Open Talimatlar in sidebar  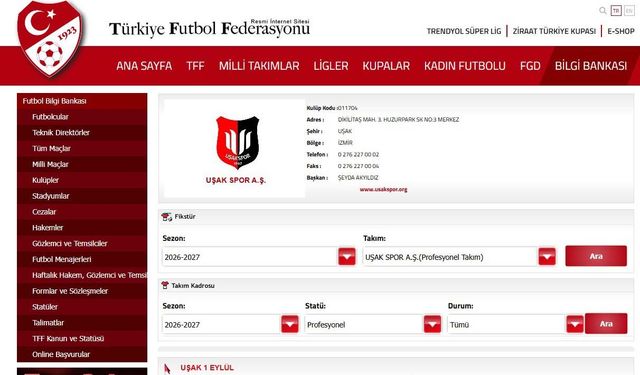(x=82, y=323)
